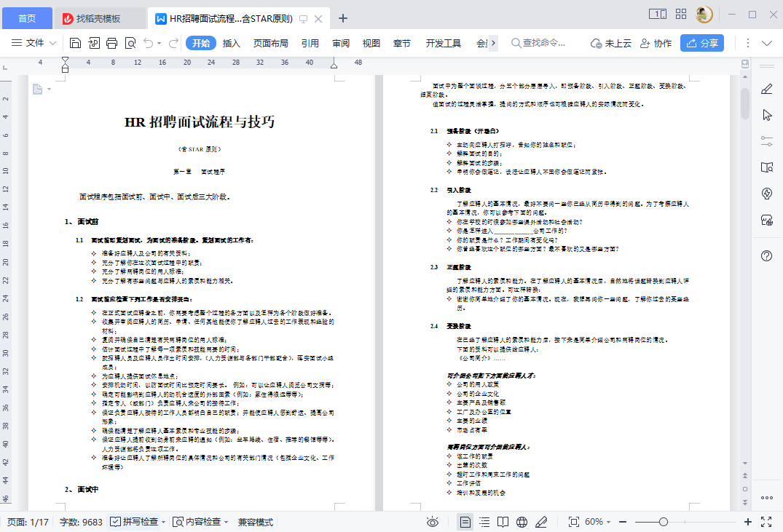Screen dimensions: 783x532
Task: Open the more options vertical dots menu
Action: click(747, 44)
